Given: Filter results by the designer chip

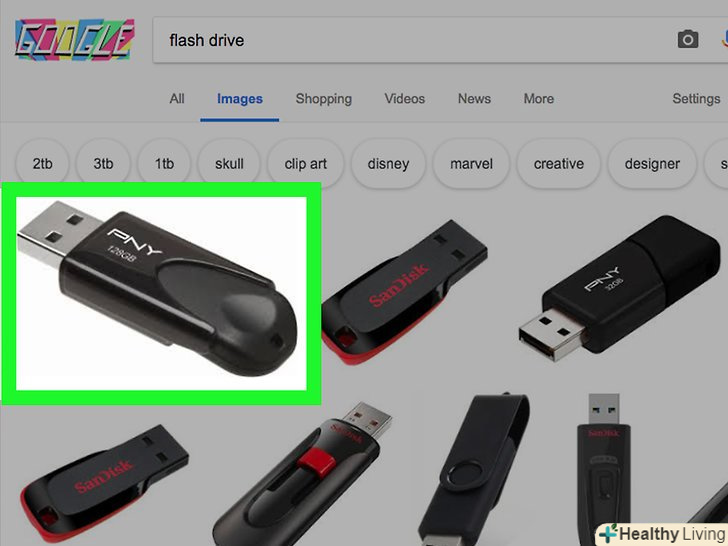Looking at the screenshot, I should click(x=652, y=163).
